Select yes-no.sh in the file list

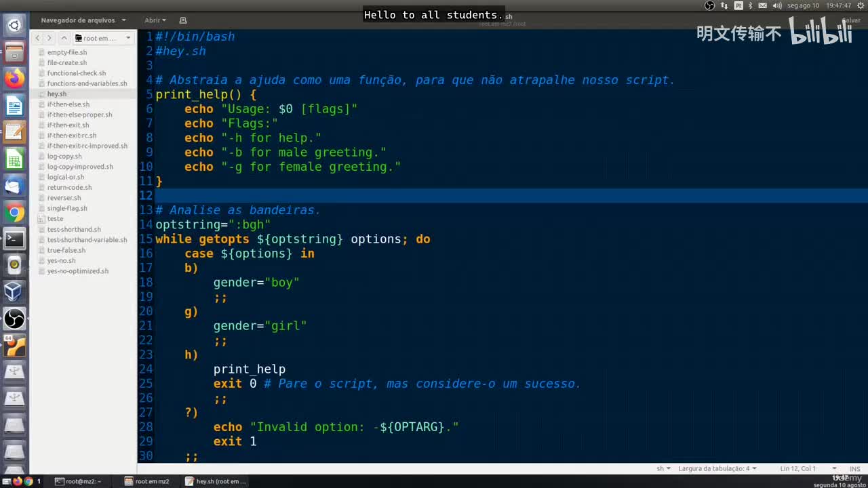(x=62, y=260)
